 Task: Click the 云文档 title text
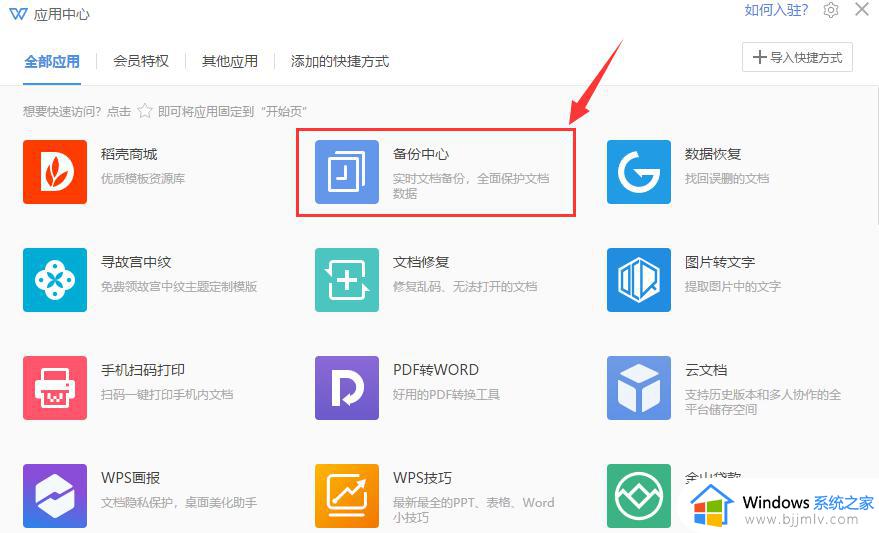706,370
